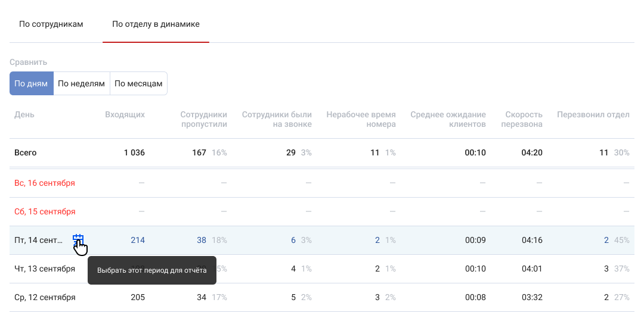Select the По дням comparison option
The width and height of the screenshot is (644, 312).
point(31,84)
